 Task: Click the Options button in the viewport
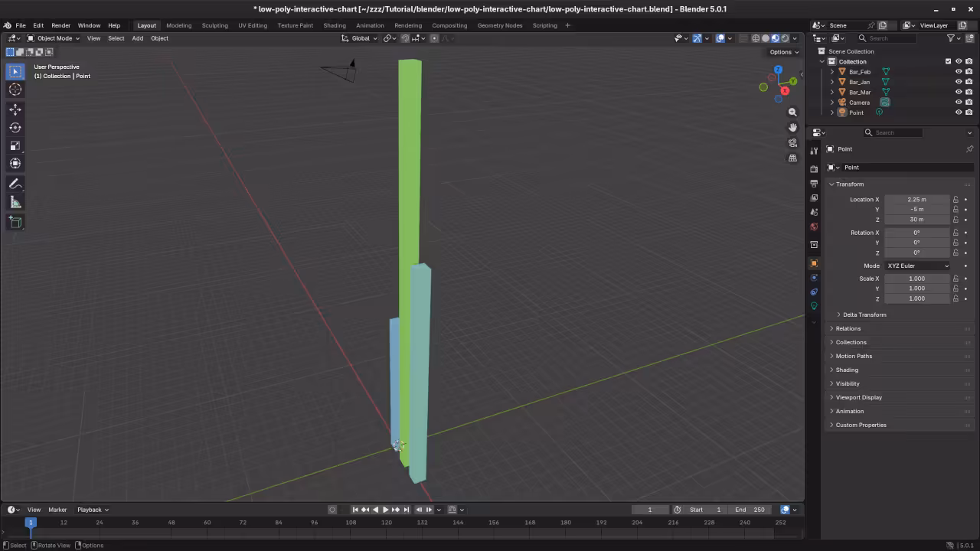click(781, 51)
